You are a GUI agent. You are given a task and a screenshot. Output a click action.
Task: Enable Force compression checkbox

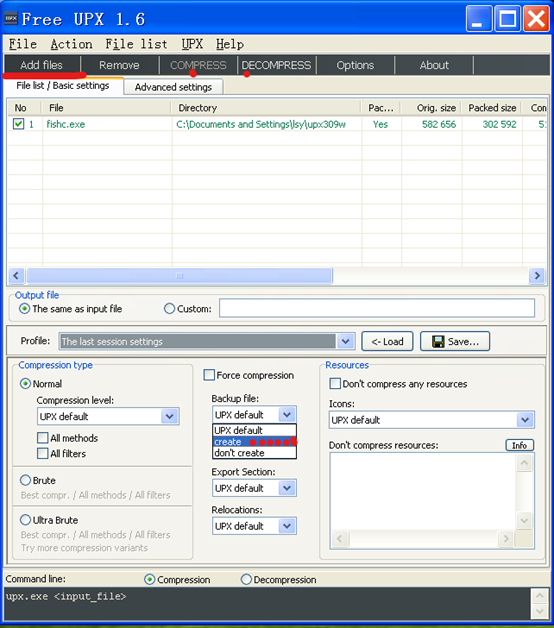(x=209, y=375)
